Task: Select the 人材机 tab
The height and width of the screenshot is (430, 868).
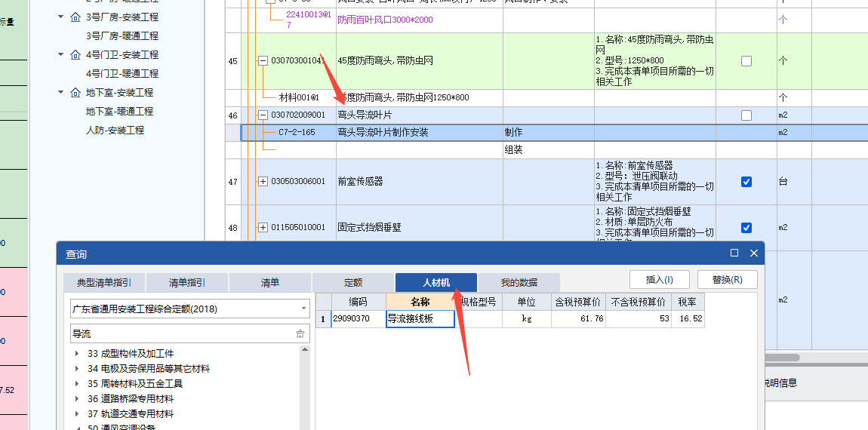Action: point(436,283)
